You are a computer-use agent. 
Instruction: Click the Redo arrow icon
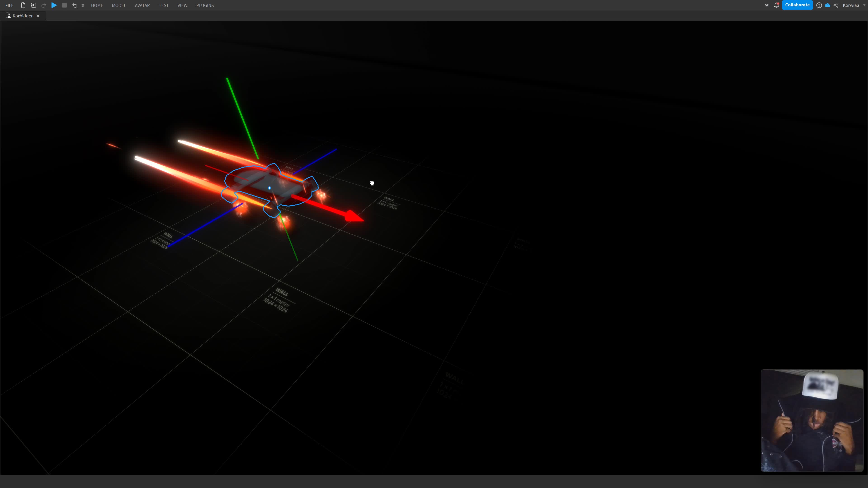[x=44, y=5]
